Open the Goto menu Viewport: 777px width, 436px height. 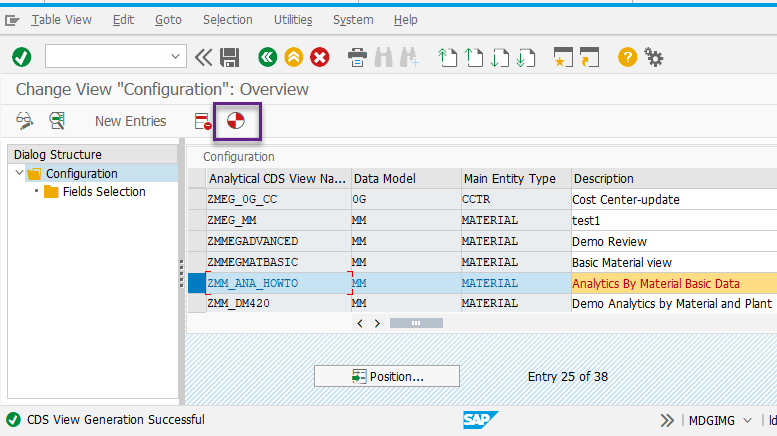(168, 20)
